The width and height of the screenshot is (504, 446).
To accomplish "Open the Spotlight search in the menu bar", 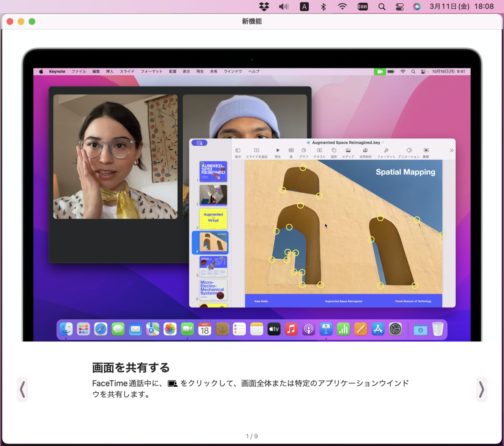I will [381, 6].
